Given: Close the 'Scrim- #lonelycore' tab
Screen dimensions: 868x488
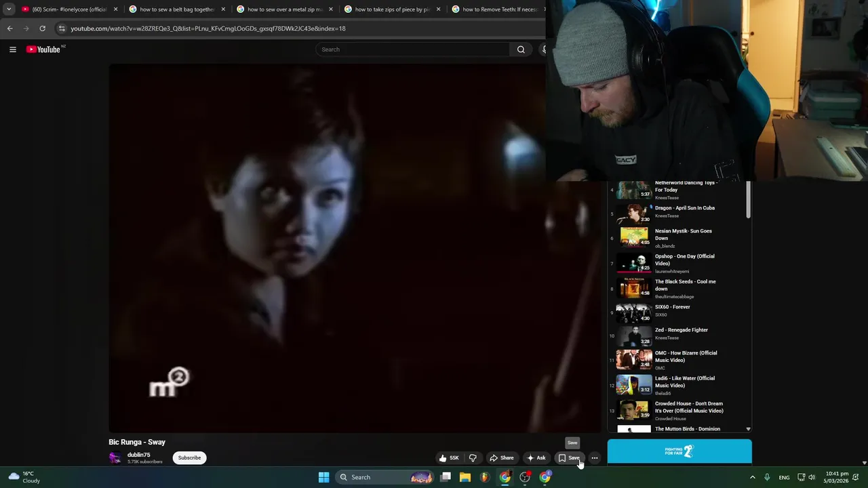Looking at the screenshot, I should tap(116, 9).
